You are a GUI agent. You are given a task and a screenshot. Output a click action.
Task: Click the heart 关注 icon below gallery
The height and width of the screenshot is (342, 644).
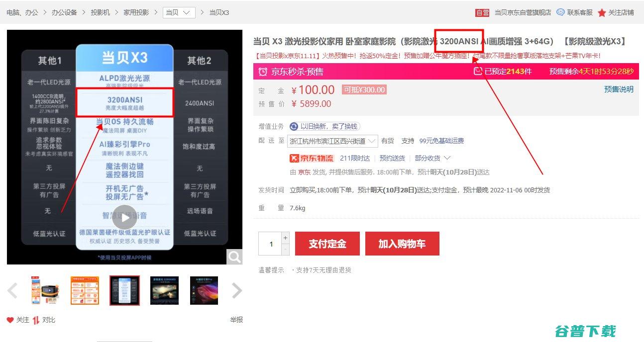click(10, 320)
